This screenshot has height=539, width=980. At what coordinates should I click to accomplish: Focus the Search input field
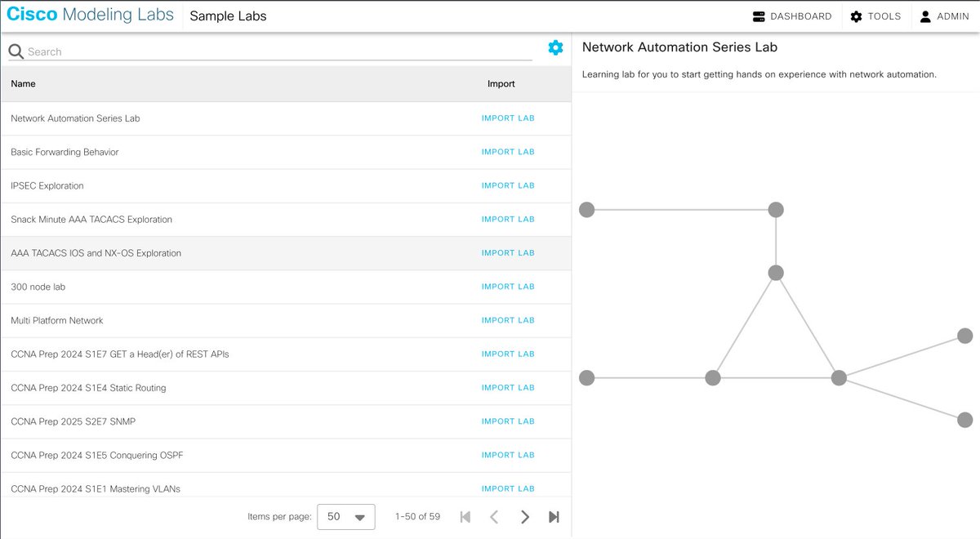click(279, 51)
